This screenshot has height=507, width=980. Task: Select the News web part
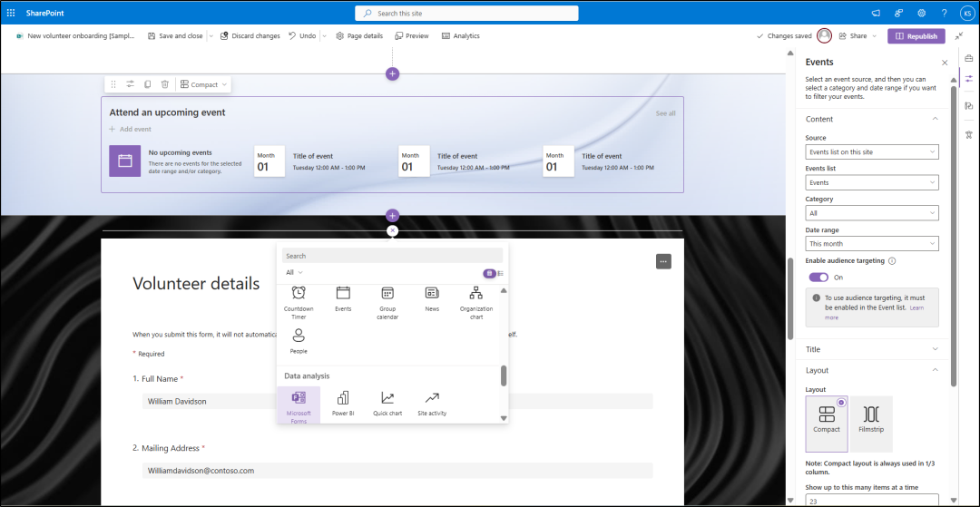tap(432, 299)
